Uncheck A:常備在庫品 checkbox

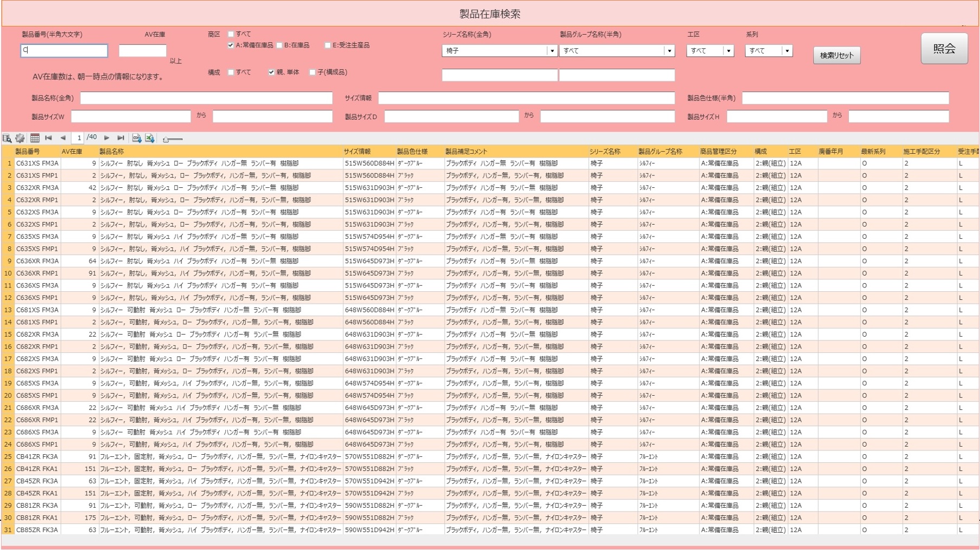pyautogui.click(x=231, y=45)
